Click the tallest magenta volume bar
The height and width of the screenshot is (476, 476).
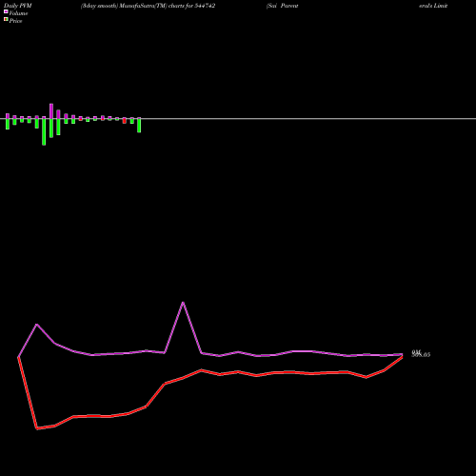51,110
